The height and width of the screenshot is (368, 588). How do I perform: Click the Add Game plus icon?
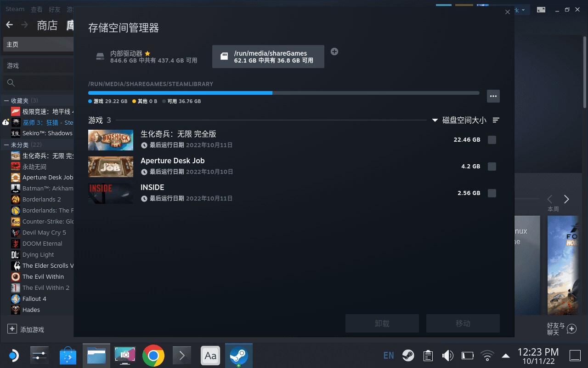(x=12, y=329)
